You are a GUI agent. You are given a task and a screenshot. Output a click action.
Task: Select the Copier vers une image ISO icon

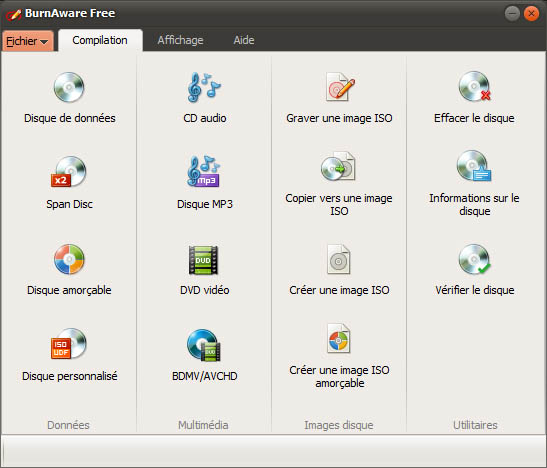coord(338,166)
